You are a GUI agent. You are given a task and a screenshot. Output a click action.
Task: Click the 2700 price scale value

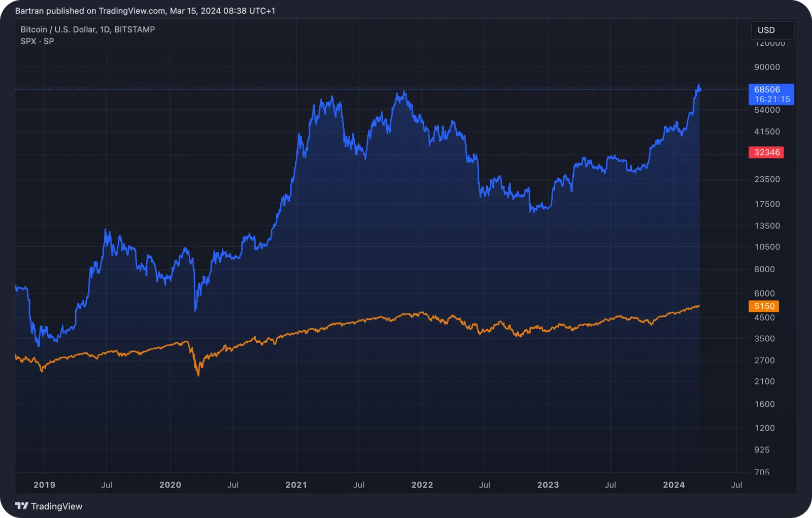(764, 361)
